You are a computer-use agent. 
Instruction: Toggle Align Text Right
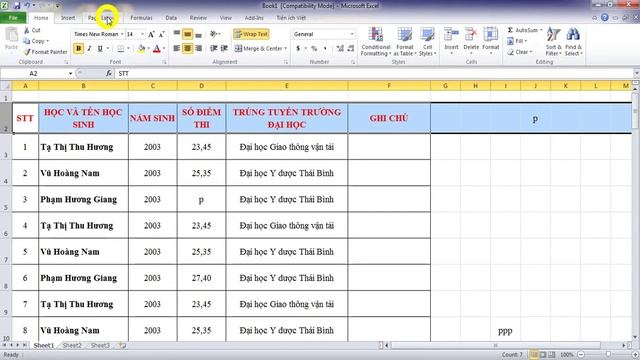tap(199, 49)
